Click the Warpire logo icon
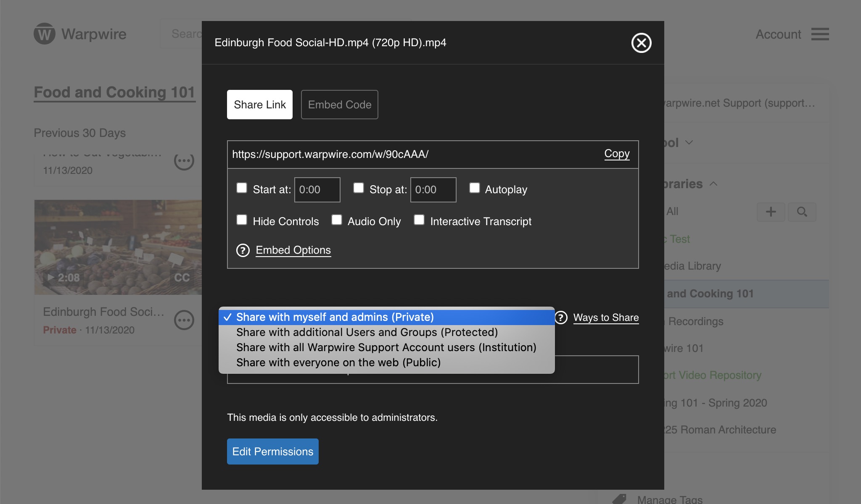 pos(45,33)
